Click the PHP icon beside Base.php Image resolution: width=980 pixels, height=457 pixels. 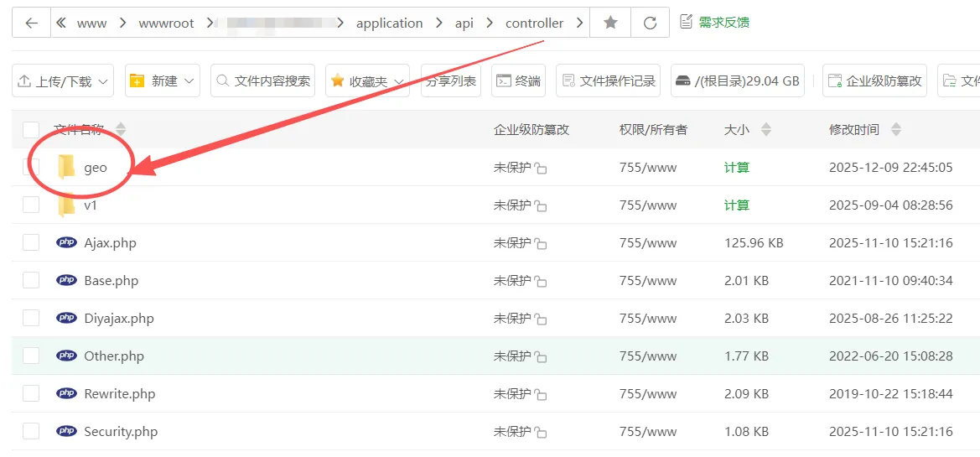(x=66, y=280)
